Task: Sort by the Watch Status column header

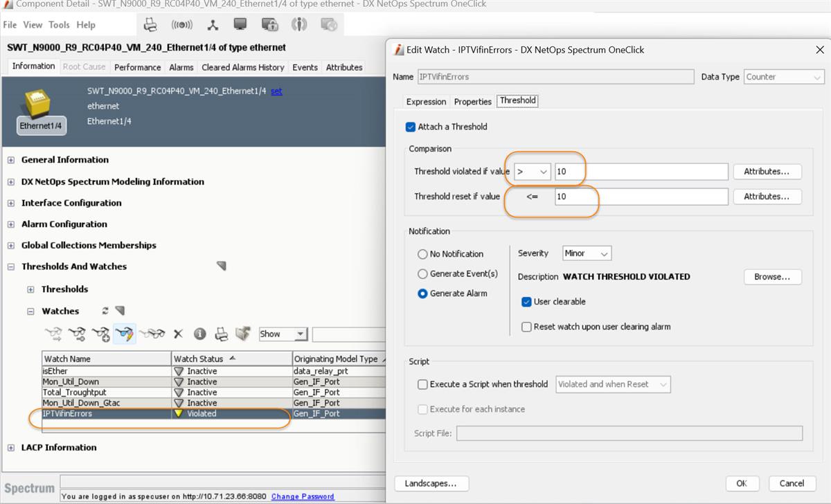Action: pos(232,359)
